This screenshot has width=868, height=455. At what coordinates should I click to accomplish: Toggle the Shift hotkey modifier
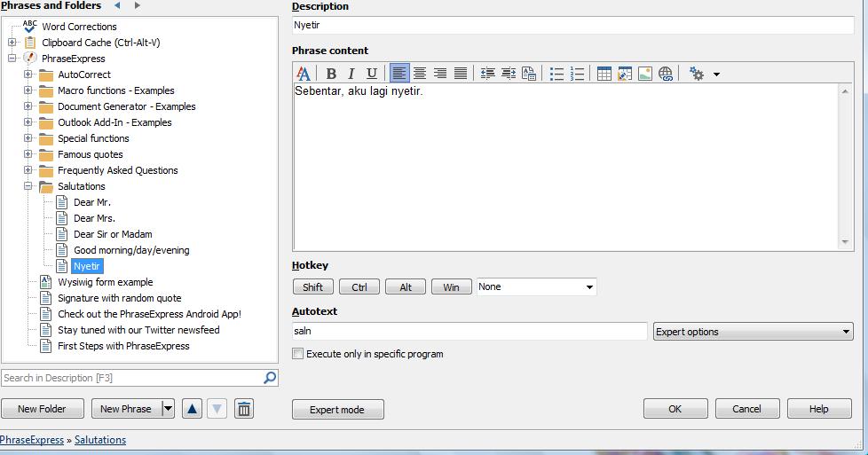point(312,286)
